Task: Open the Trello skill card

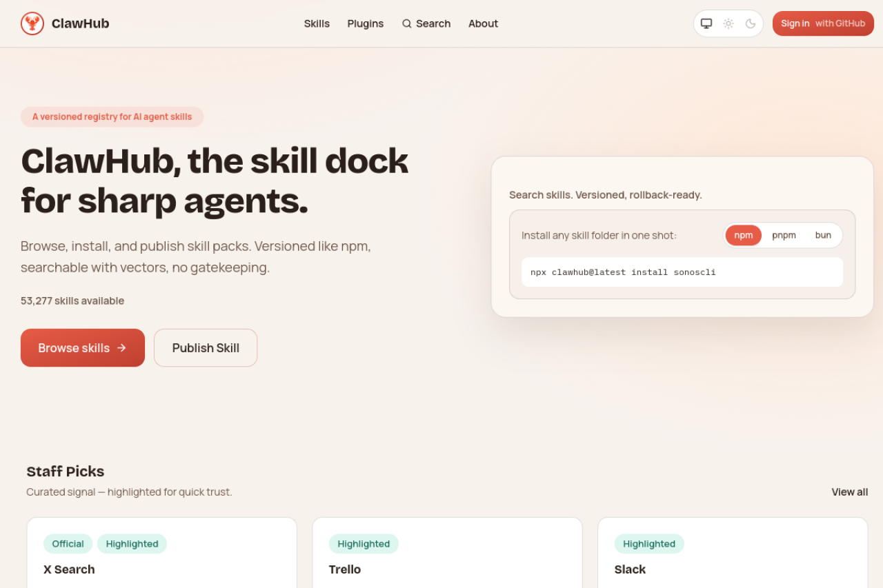Action: click(x=345, y=569)
